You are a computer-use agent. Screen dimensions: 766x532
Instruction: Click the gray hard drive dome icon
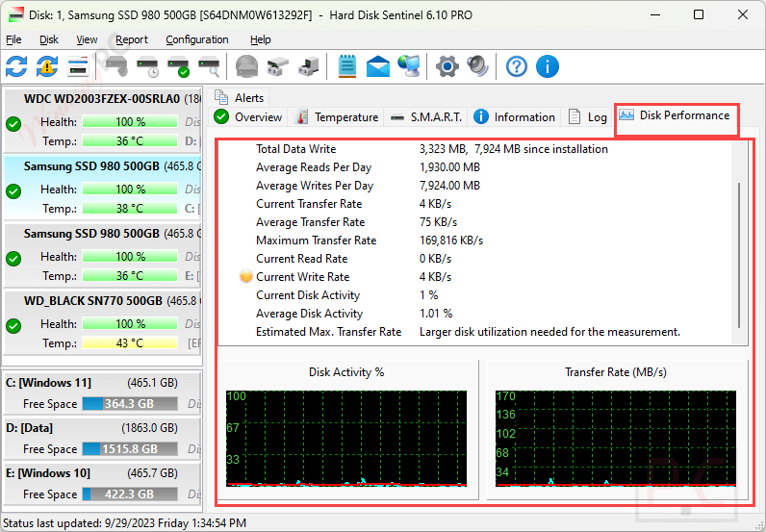pyautogui.click(x=246, y=66)
